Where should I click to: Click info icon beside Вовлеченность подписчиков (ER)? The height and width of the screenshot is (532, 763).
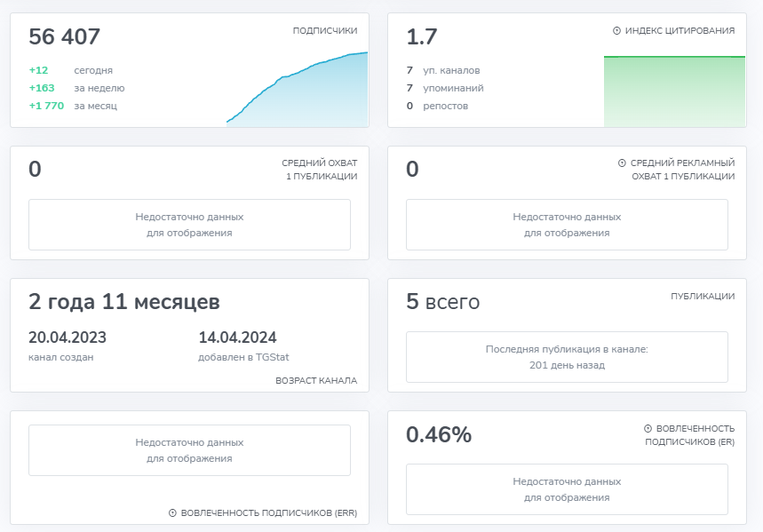pos(648,428)
